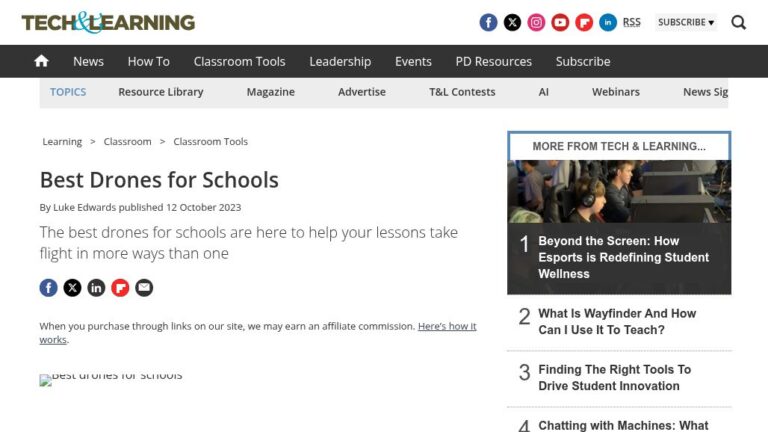The width and height of the screenshot is (768, 432).
Task: Select T&L Contests in topics bar
Action: click(x=462, y=92)
